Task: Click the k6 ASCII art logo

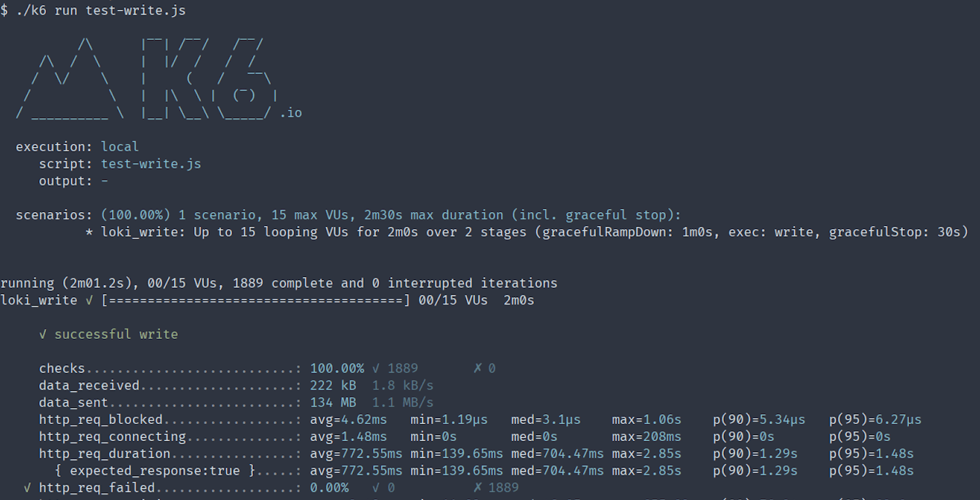Action: (147, 78)
